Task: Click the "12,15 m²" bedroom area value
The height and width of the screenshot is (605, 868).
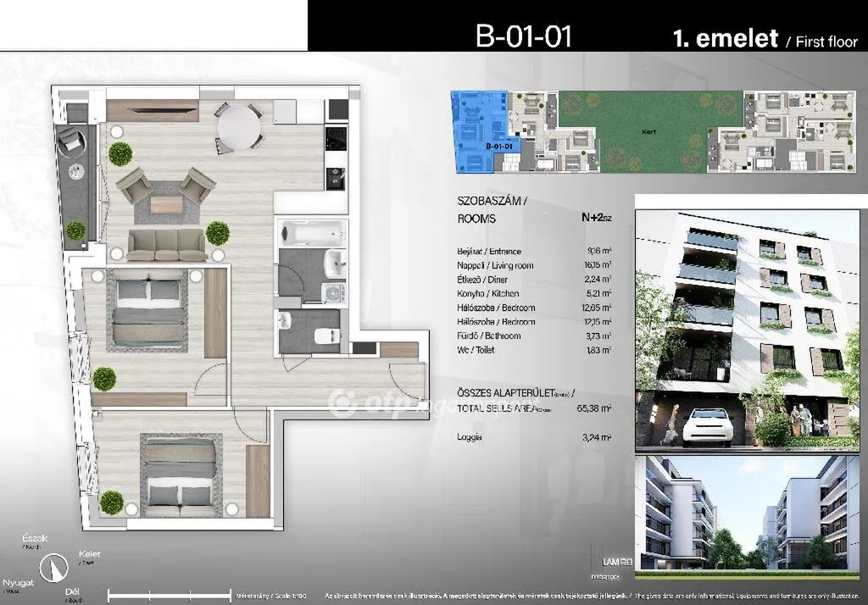Action: tap(597, 322)
